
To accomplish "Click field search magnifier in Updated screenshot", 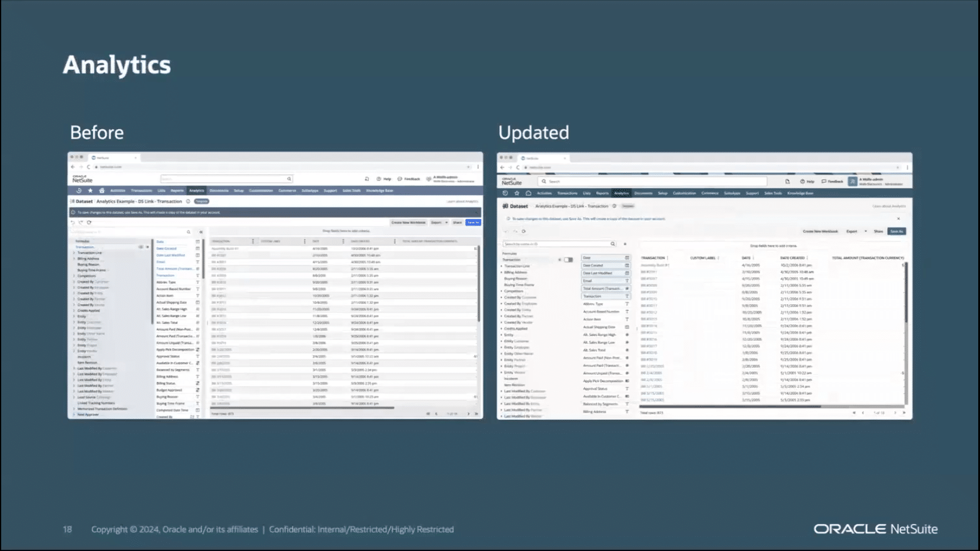I will pos(613,244).
